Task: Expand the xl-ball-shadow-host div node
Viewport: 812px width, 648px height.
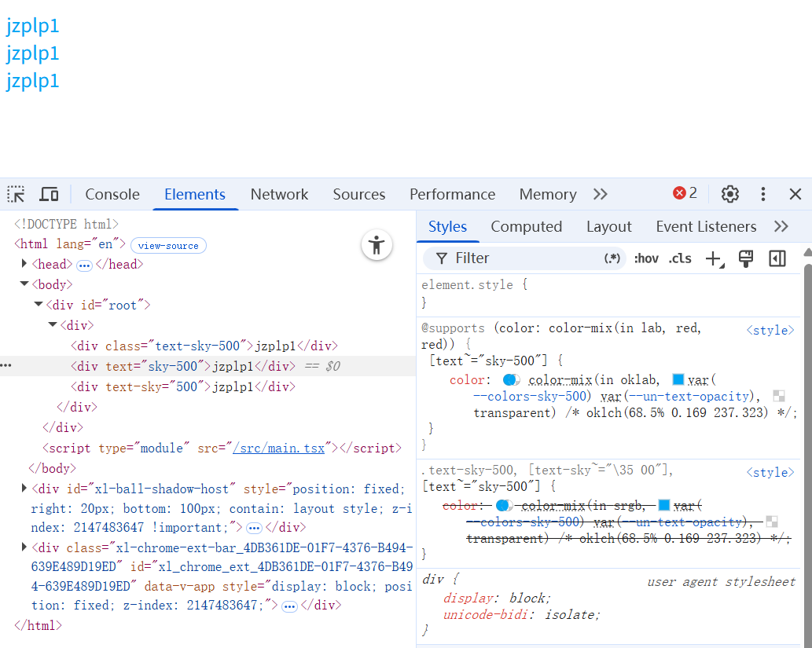Action: click(x=24, y=488)
